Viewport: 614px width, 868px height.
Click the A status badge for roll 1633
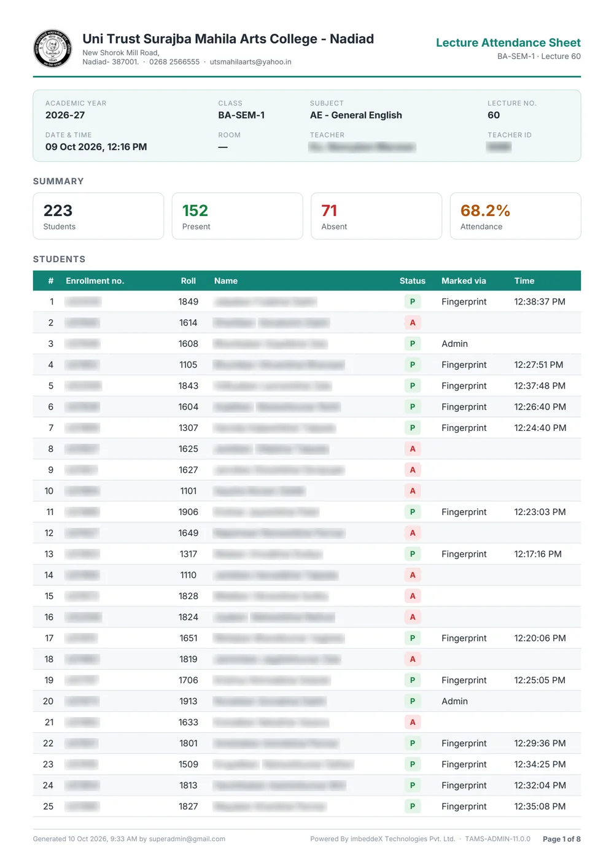413,722
